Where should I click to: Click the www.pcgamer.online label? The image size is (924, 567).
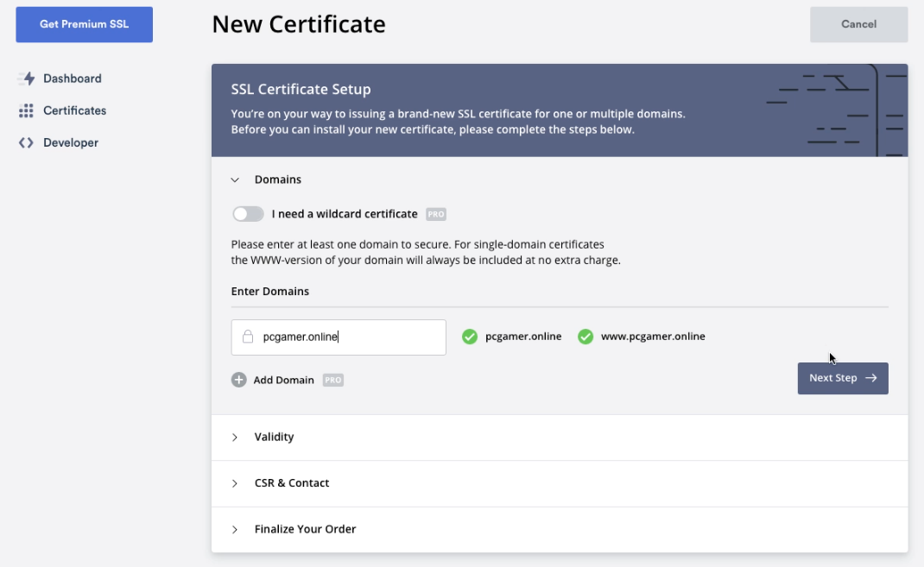pos(653,337)
